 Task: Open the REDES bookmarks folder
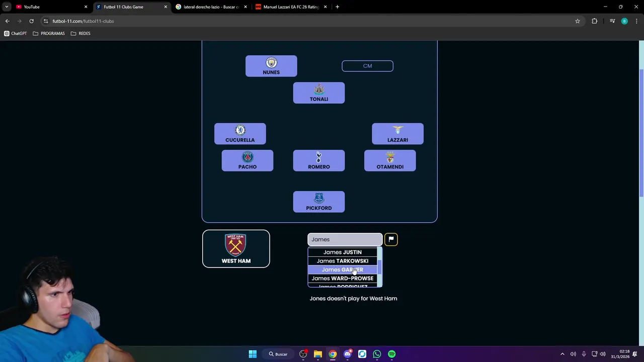80,33
